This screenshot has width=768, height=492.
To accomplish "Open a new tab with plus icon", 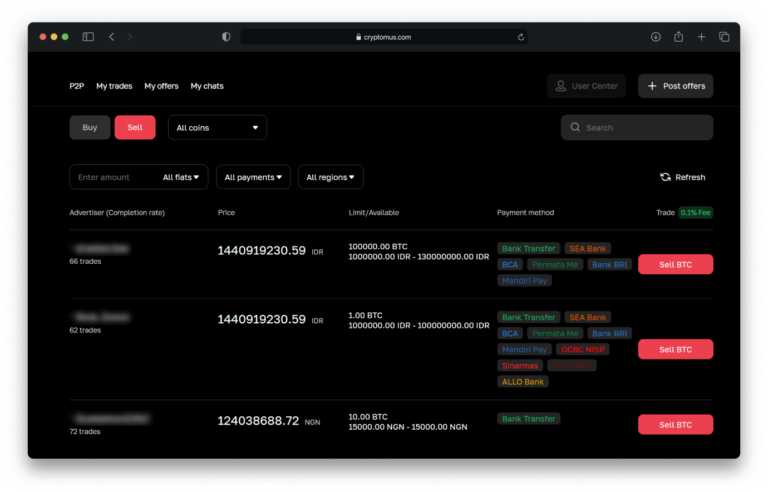I will 701,37.
